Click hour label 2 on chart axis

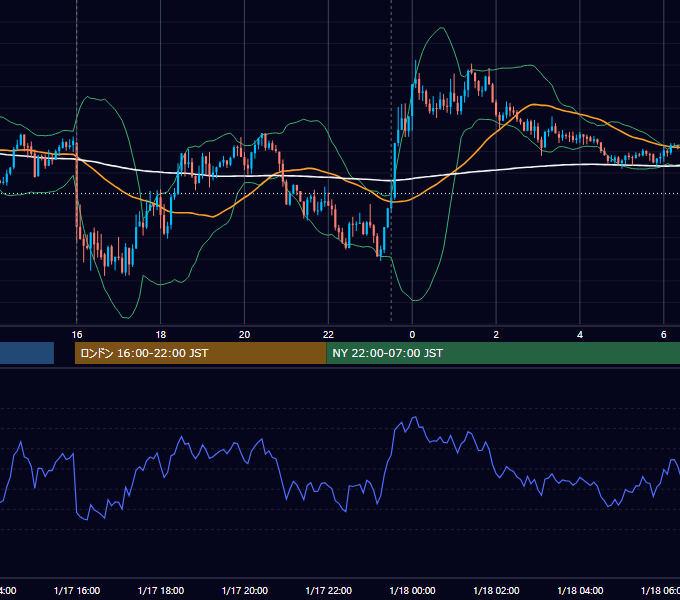pyautogui.click(x=496, y=334)
